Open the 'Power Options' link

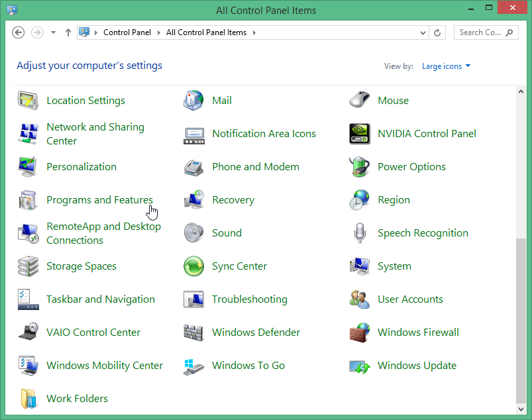coord(411,167)
